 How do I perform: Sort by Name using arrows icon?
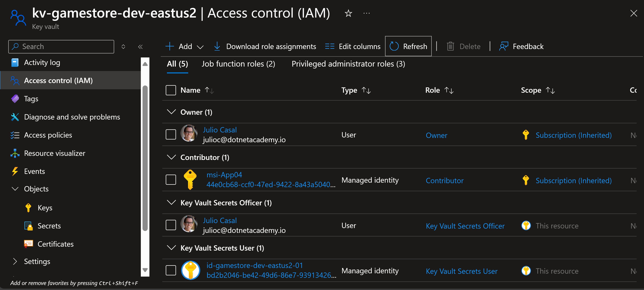(x=209, y=90)
